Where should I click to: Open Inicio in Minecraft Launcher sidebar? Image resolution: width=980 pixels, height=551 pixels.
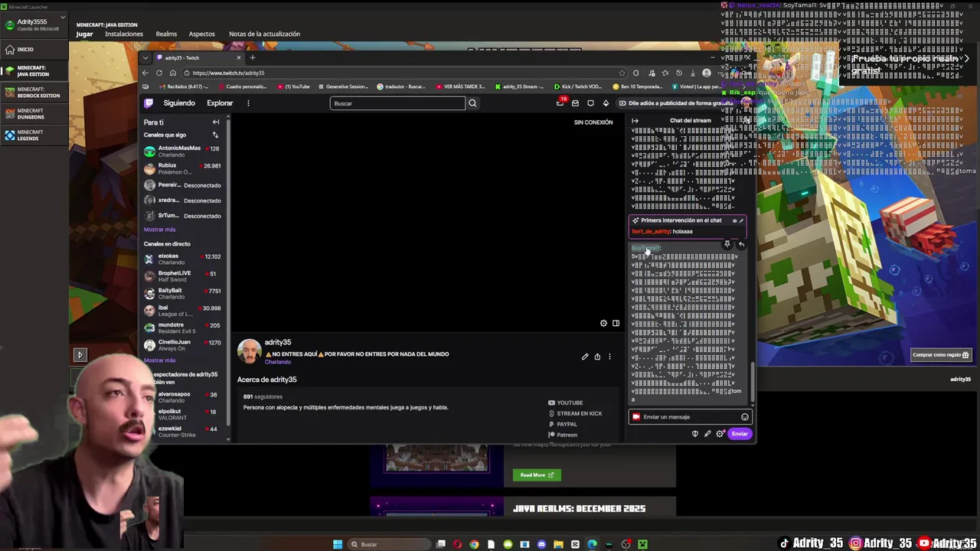coord(34,50)
